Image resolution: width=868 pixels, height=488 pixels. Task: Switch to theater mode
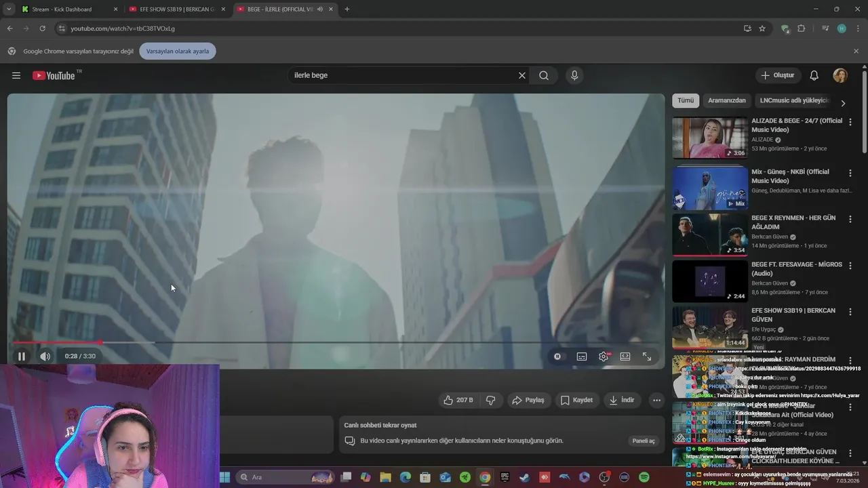pyautogui.click(x=625, y=357)
